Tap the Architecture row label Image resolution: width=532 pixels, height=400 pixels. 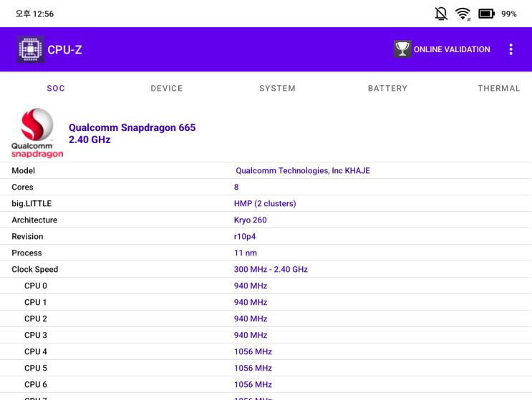click(x=34, y=220)
